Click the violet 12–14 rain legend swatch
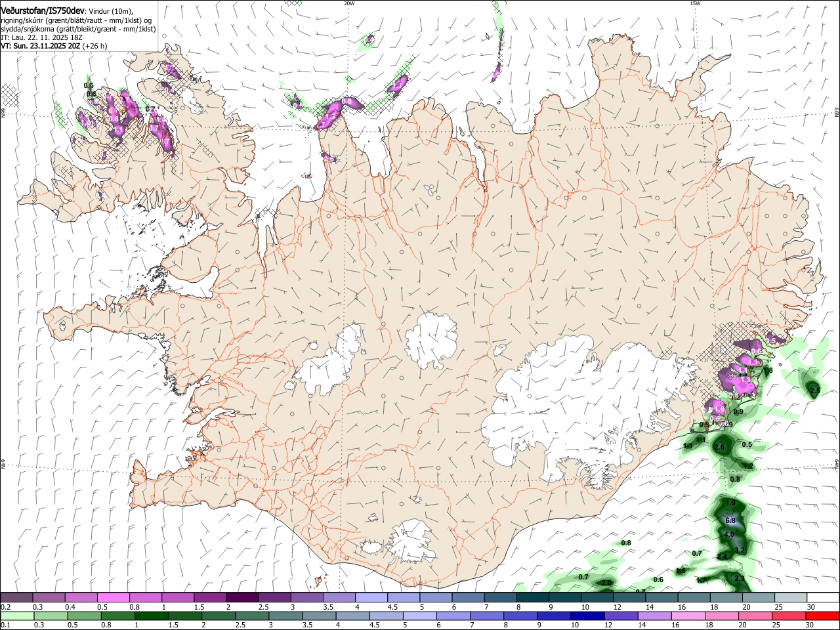This screenshot has height=630, width=840. 621,616
